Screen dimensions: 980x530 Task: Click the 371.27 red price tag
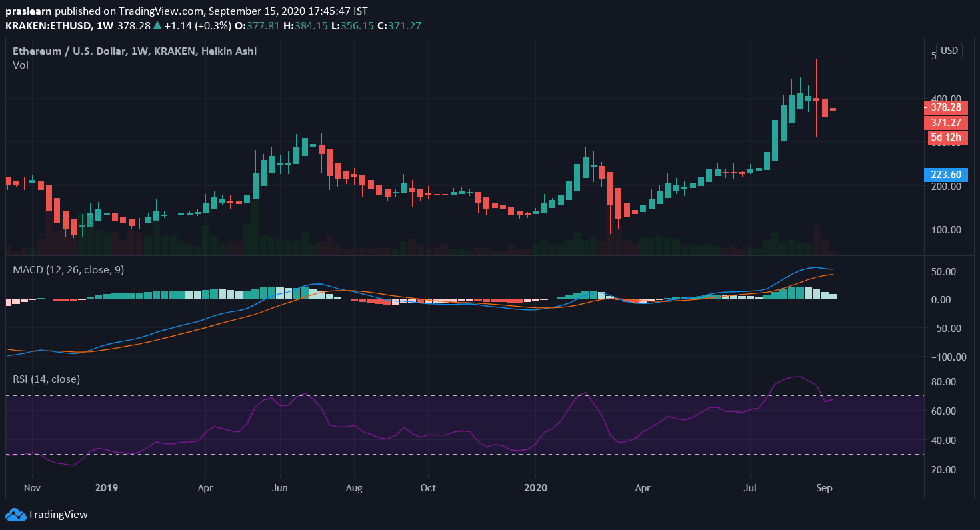[945, 123]
